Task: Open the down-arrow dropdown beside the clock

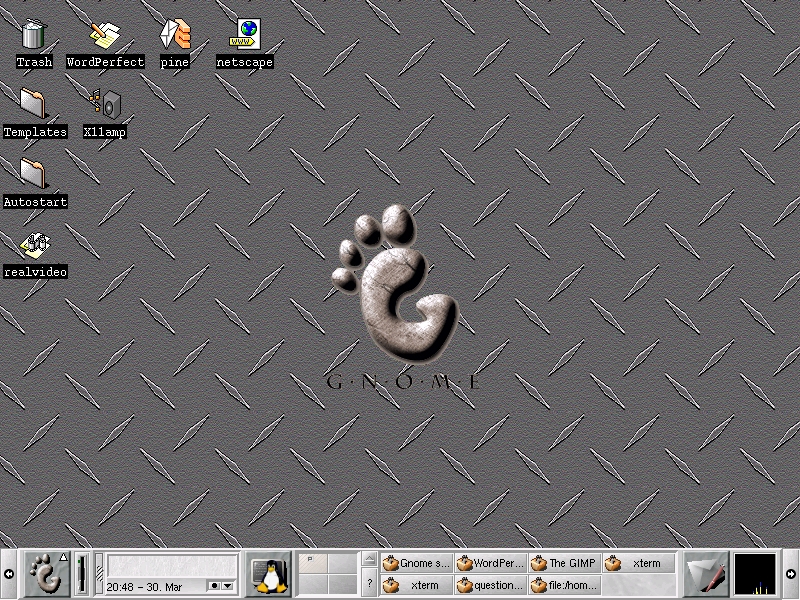Action: 228,586
